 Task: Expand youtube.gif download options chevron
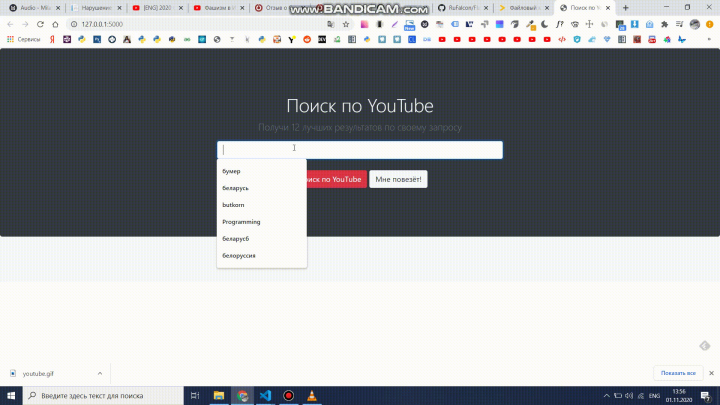tap(100, 373)
